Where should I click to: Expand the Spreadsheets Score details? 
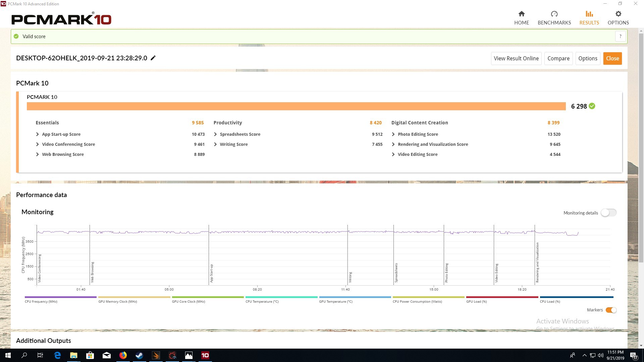(215, 134)
